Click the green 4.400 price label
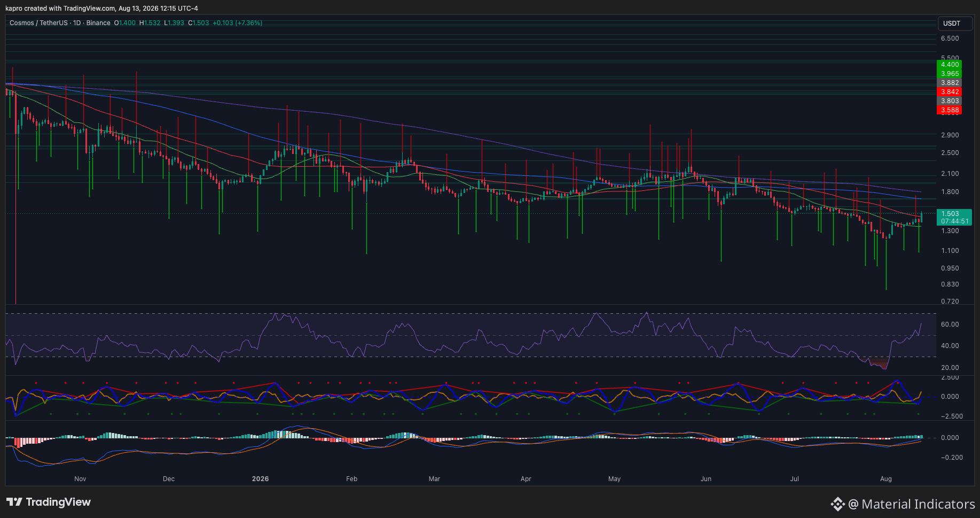The image size is (980, 518). click(x=950, y=65)
